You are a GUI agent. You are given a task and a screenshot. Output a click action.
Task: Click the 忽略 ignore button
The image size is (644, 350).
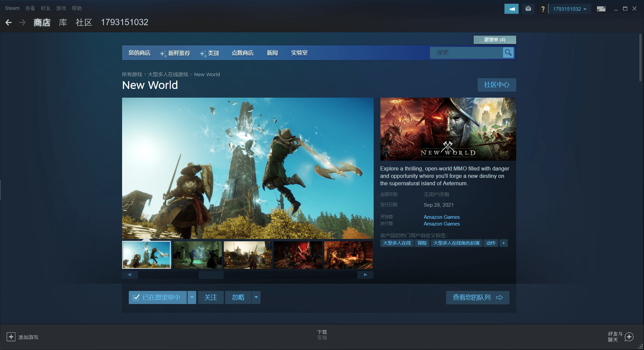[x=238, y=297]
